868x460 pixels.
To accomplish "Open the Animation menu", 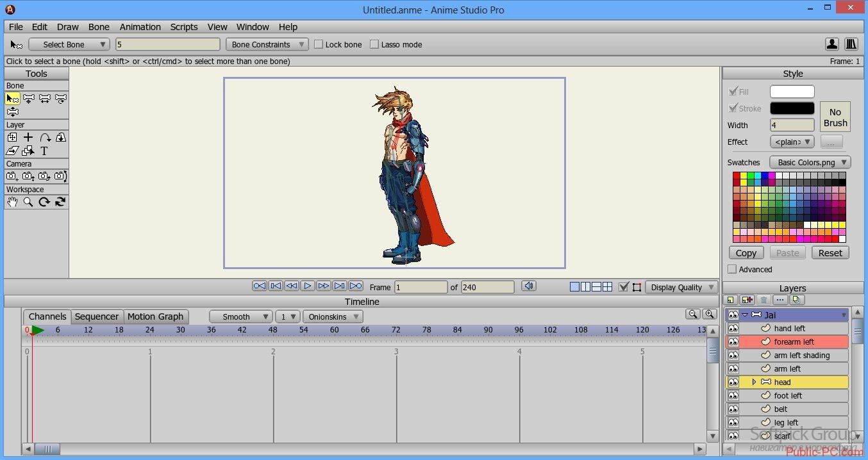I will pos(140,27).
